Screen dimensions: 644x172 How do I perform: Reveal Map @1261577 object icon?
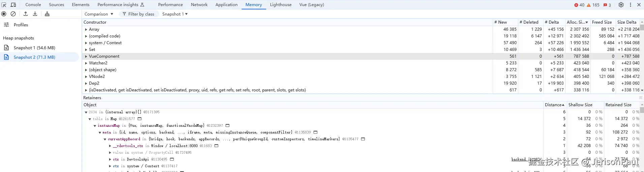140,119
